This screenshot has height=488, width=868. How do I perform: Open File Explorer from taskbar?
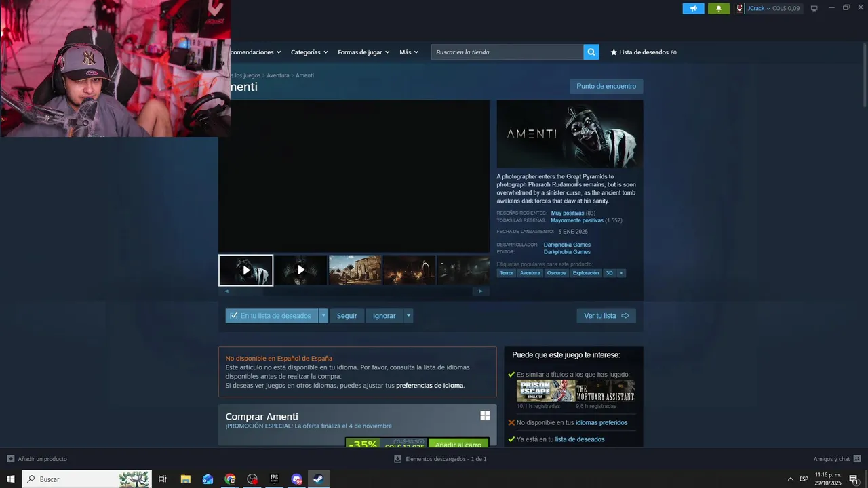coord(185,479)
